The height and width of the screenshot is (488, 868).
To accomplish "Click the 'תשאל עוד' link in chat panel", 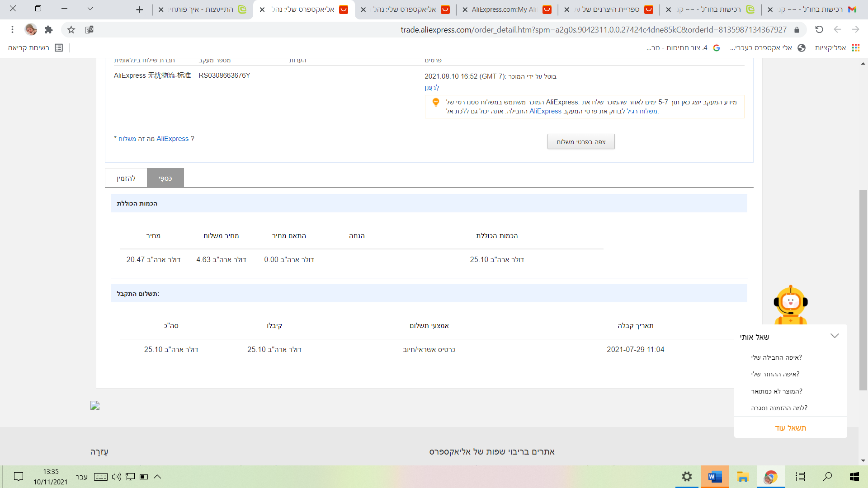I will pyautogui.click(x=790, y=428).
